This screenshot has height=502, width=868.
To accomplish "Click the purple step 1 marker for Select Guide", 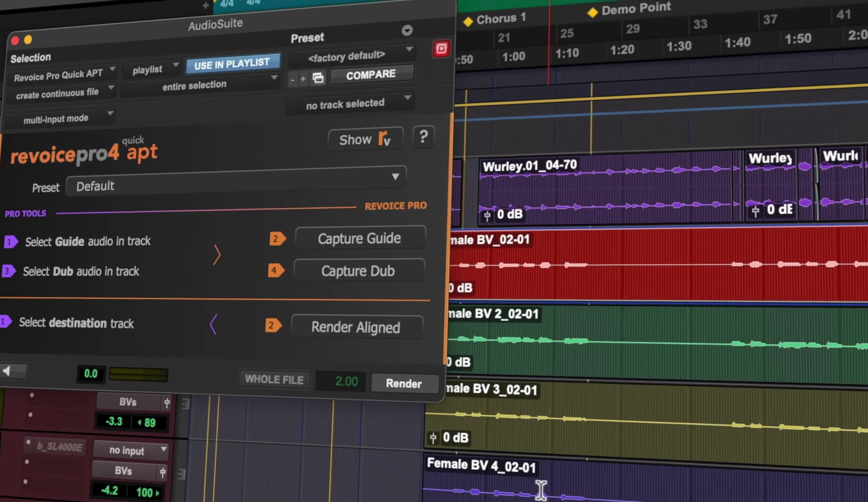I will click(10, 242).
